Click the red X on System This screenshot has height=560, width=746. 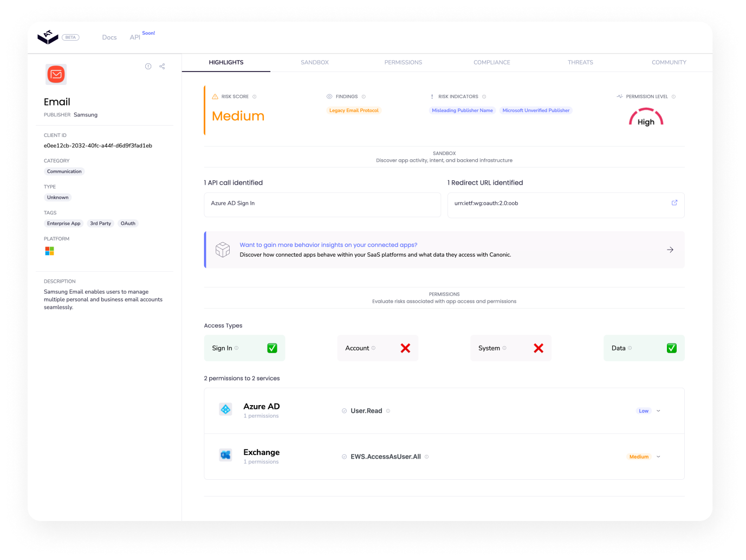point(539,348)
